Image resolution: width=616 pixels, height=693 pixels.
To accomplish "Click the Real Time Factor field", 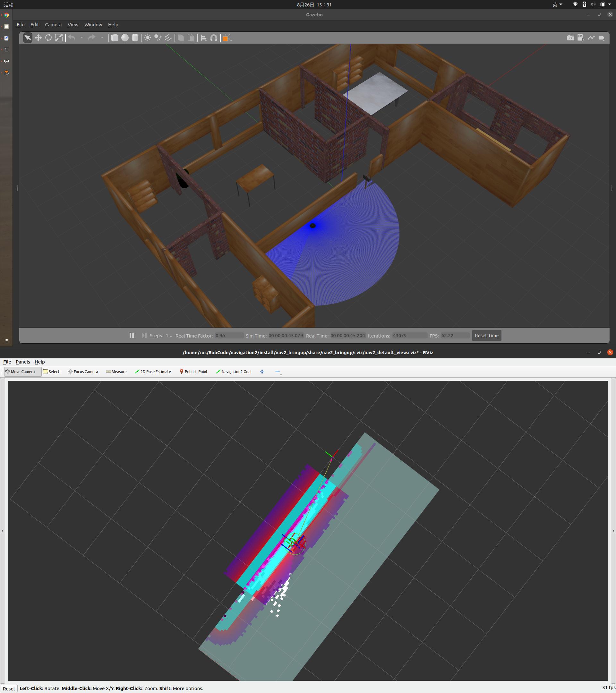I will [x=229, y=336].
